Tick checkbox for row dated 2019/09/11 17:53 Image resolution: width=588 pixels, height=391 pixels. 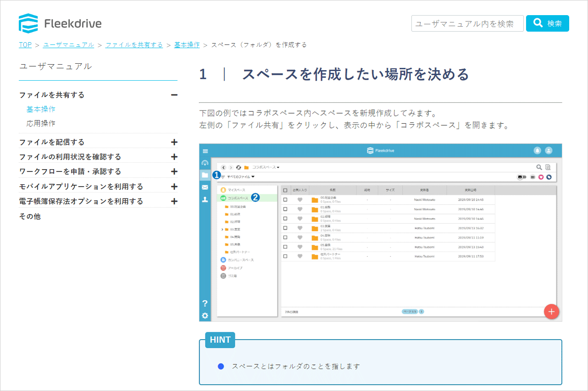pos(285,256)
